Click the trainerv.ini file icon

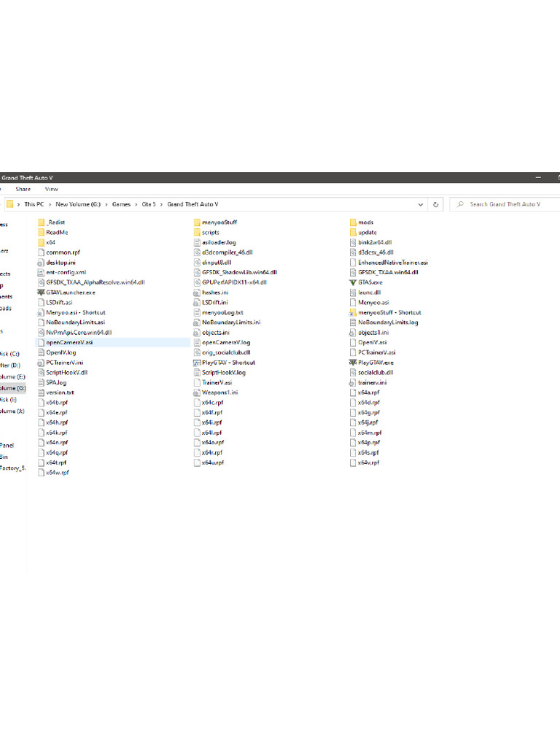[x=353, y=382]
